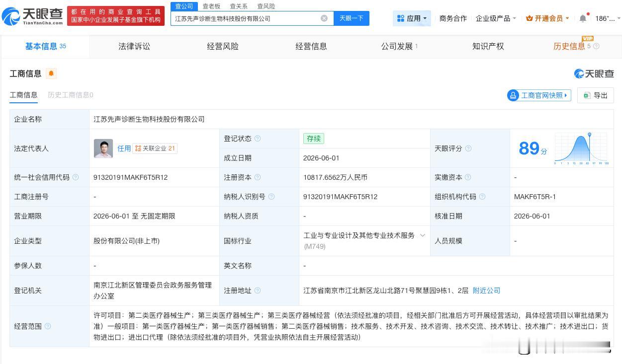Click the Excel icon on 导出 button
Screen dimensions: 622x364
click(x=587, y=95)
